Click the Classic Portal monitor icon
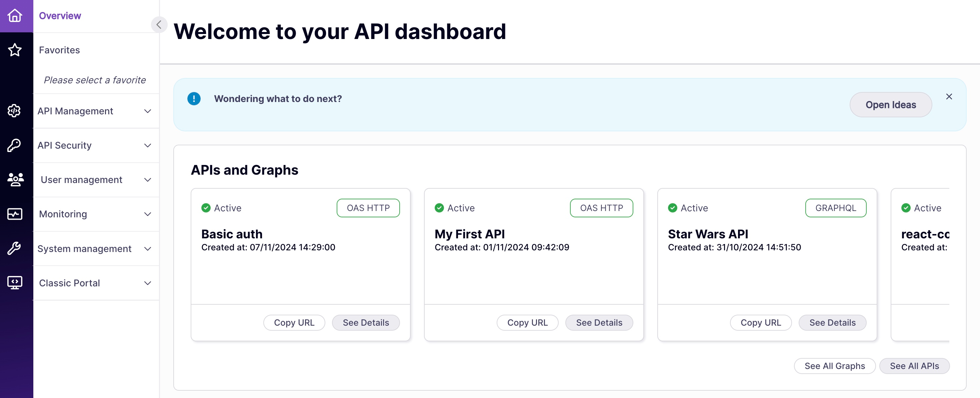980x398 pixels. click(x=15, y=282)
